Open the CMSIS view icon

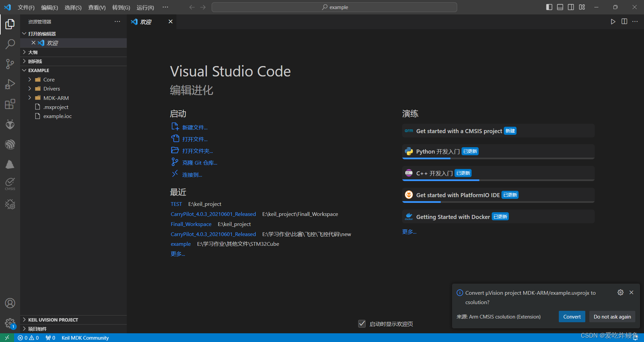[x=10, y=184]
